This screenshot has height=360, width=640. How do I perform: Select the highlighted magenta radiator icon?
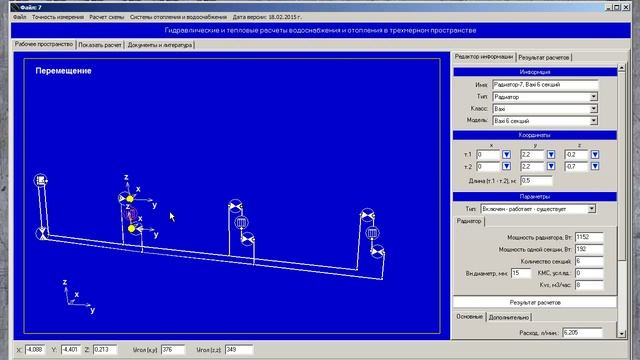point(130,214)
